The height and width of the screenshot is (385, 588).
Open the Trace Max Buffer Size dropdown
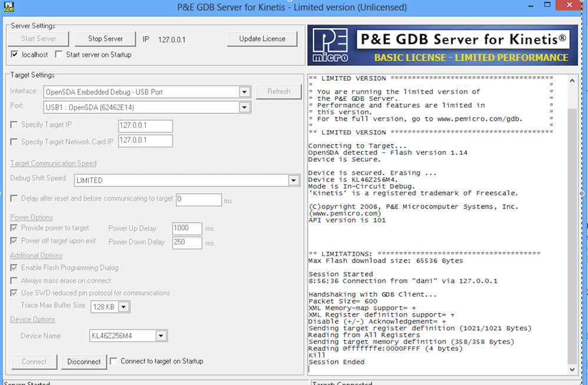point(123,307)
